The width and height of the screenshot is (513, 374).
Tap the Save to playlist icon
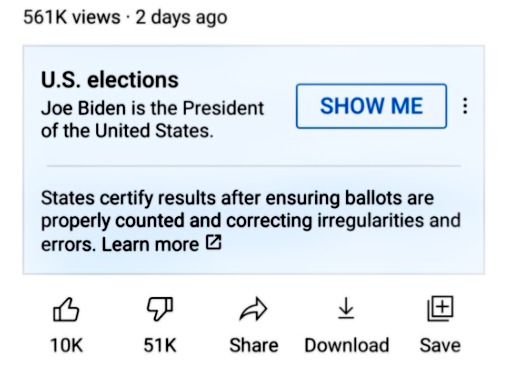coord(440,308)
